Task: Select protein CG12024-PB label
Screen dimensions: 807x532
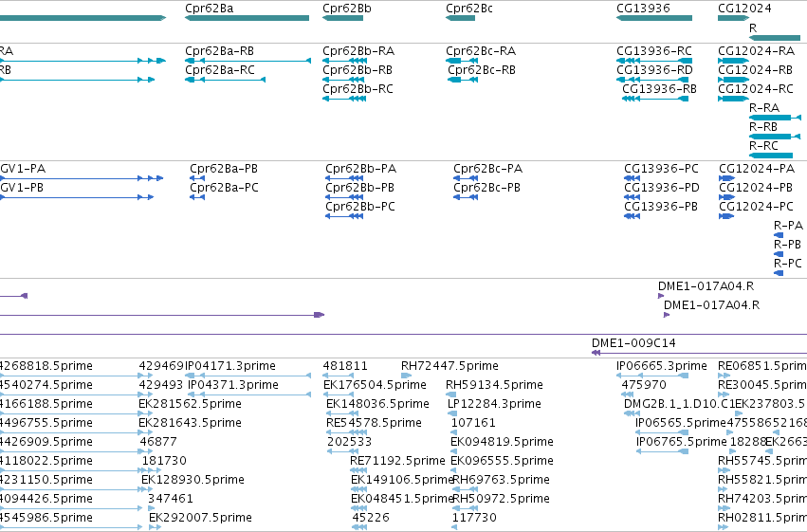Action: pyautogui.click(x=756, y=188)
